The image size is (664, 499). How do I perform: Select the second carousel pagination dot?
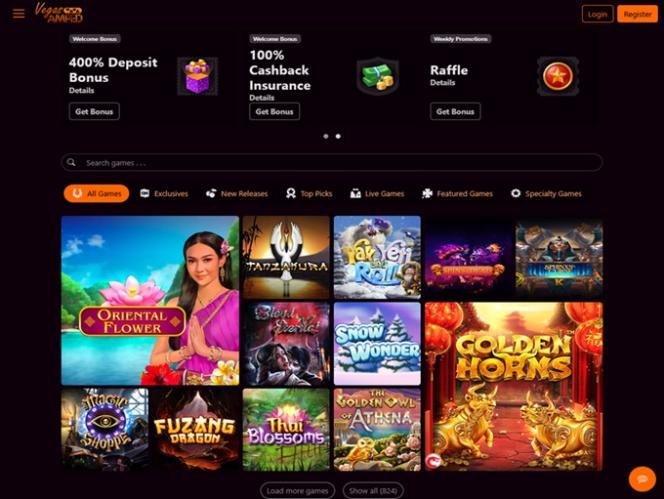coord(338,136)
